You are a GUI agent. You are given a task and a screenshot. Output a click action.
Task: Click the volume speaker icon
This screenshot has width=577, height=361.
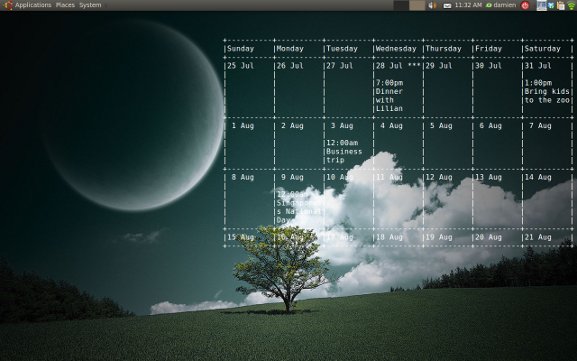coord(432,5)
